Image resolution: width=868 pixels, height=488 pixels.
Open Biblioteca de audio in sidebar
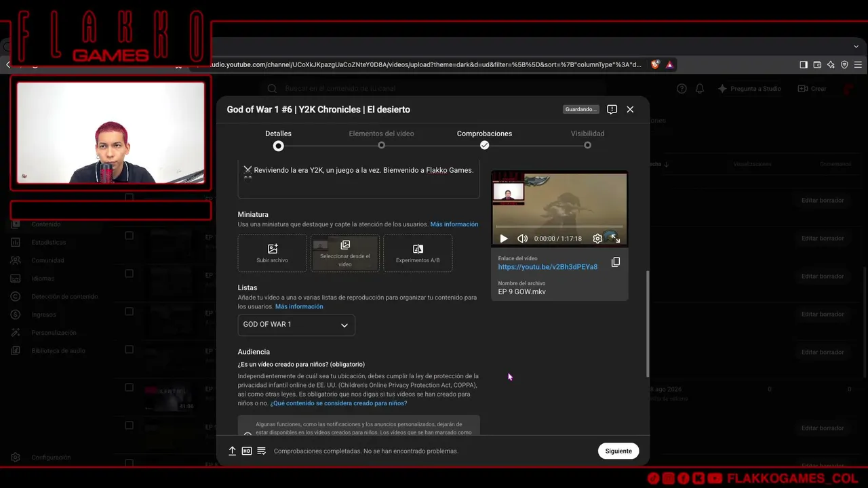tap(58, 351)
